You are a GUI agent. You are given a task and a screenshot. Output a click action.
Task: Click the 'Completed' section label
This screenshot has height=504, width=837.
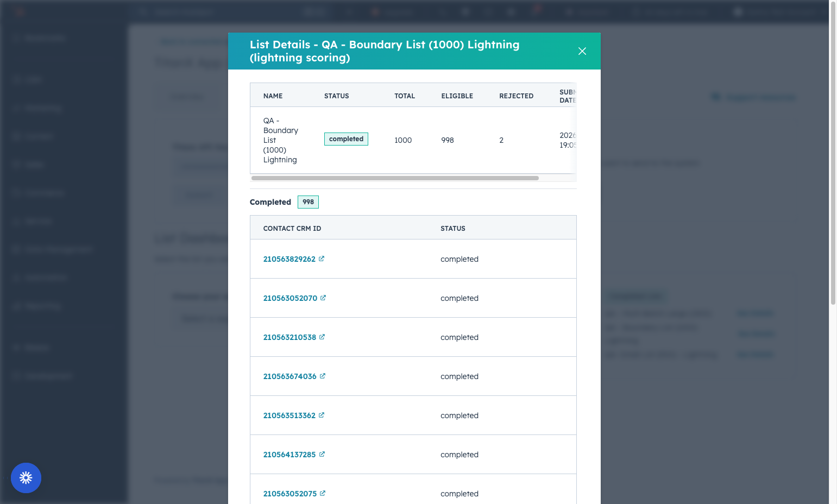point(270,202)
